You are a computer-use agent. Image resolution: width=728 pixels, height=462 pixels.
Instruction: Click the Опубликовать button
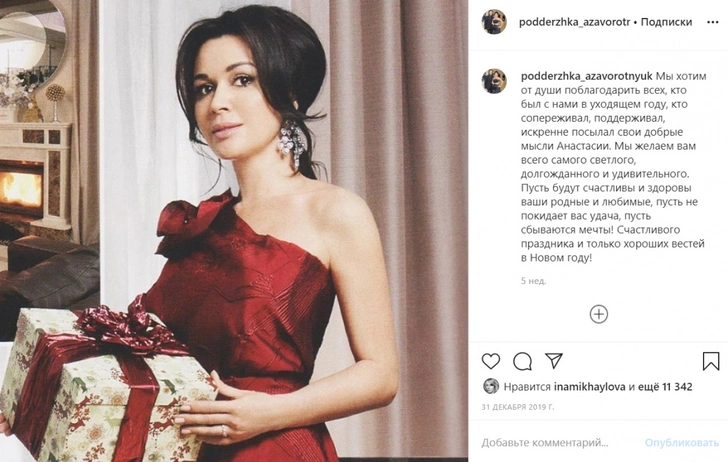point(682,442)
